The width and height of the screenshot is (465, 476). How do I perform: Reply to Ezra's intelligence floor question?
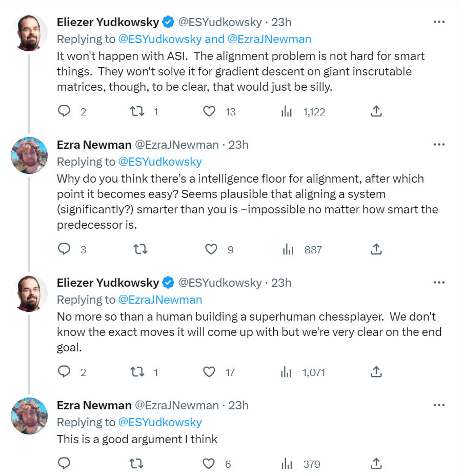(x=64, y=249)
